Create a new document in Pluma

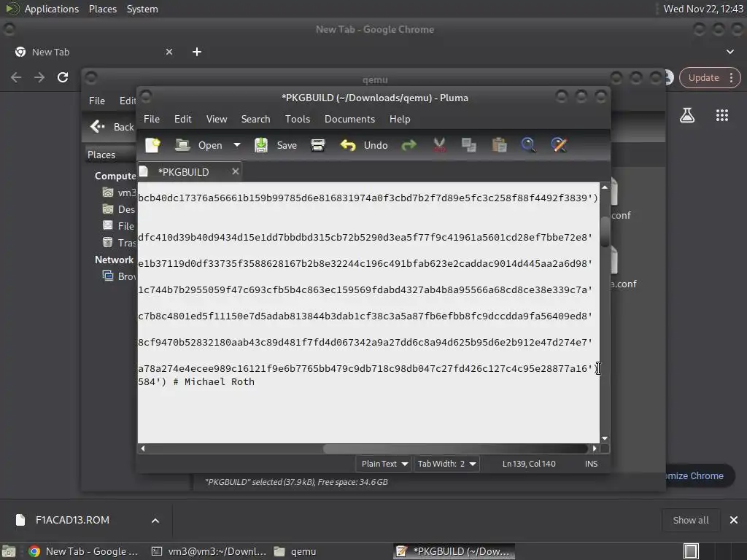pos(153,145)
